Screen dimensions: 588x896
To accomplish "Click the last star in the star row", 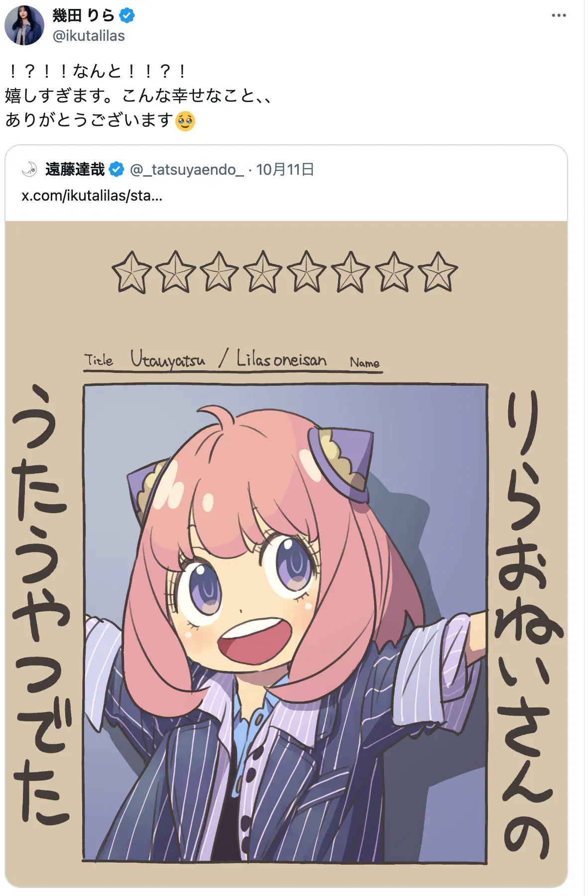I will 438,272.
